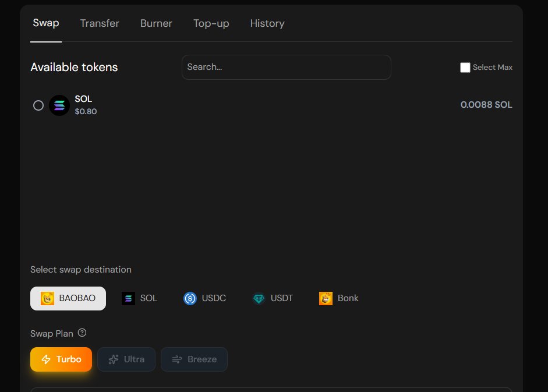View the History tab
The image size is (548, 392).
(x=267, y=23)
